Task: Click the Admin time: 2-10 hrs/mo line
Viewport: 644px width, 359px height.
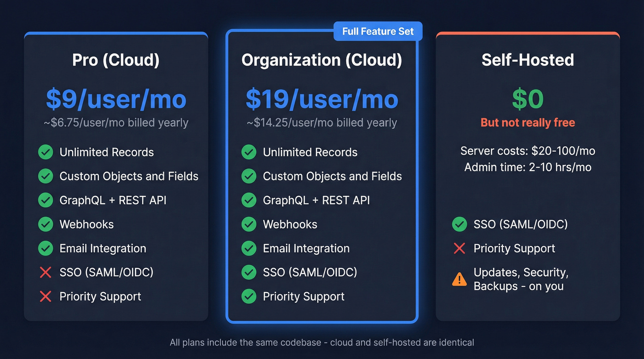Action: 528,167
